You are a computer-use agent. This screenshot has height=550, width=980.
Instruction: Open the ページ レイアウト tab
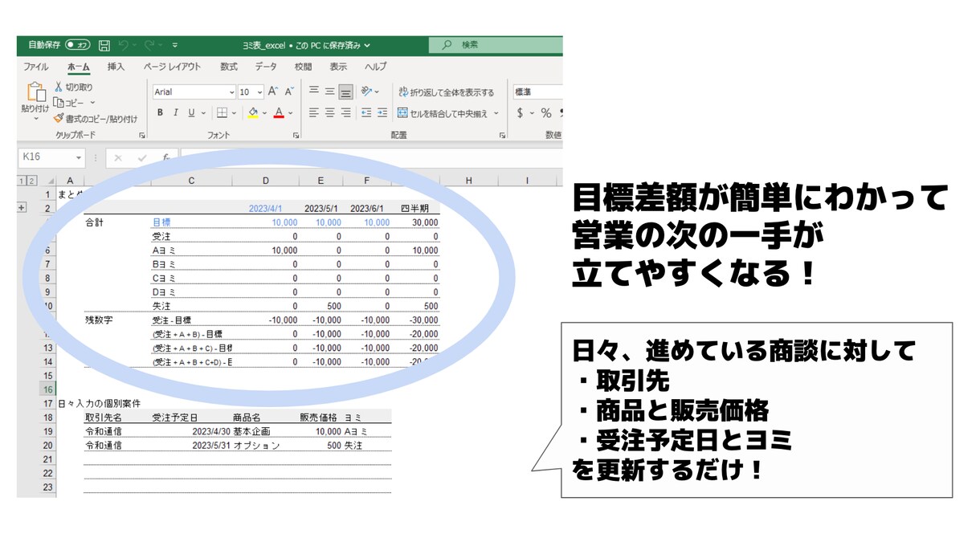[173, 67]
